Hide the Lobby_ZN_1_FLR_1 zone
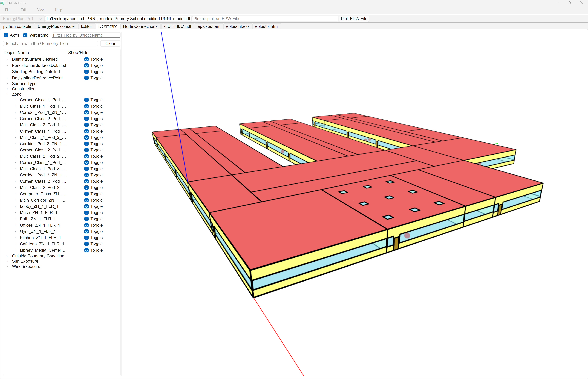The height and width of the screenshot is (379, 588). pyautogui.click(x=87, y=206)
